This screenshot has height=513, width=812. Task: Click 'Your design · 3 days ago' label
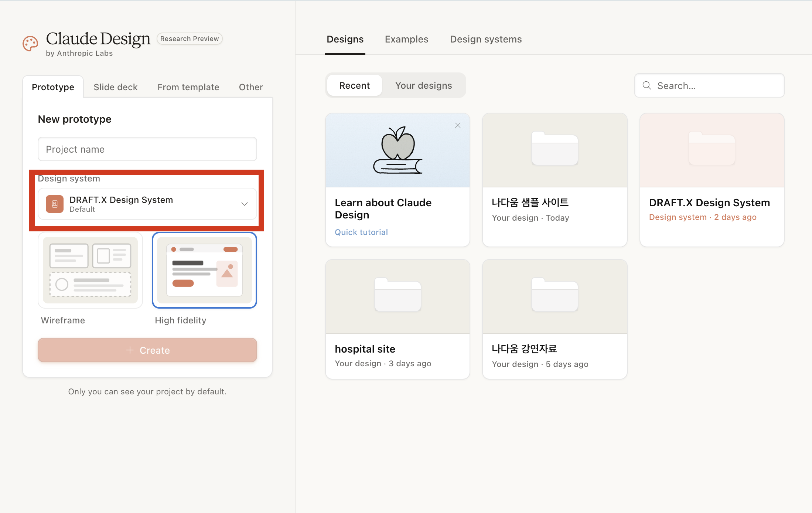tap(383, 364)
